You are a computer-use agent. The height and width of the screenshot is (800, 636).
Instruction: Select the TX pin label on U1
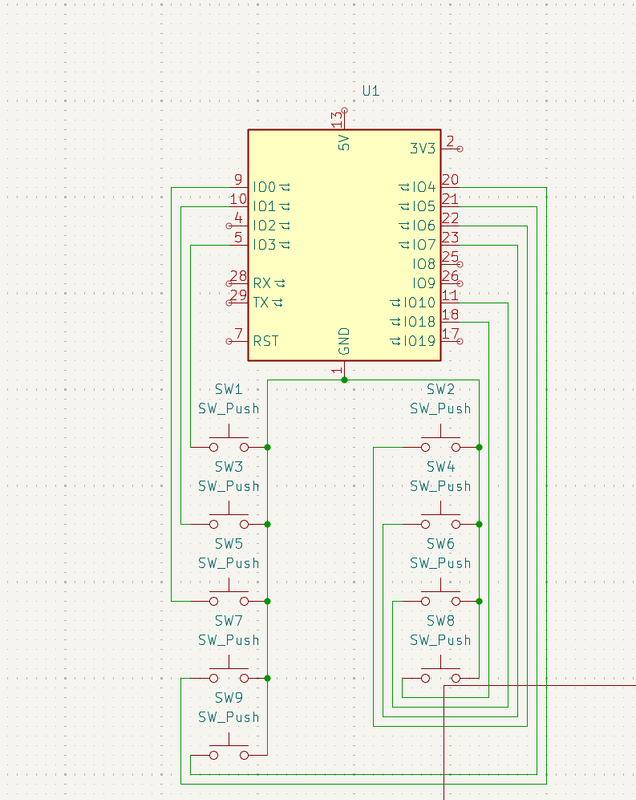pos(261,303)
